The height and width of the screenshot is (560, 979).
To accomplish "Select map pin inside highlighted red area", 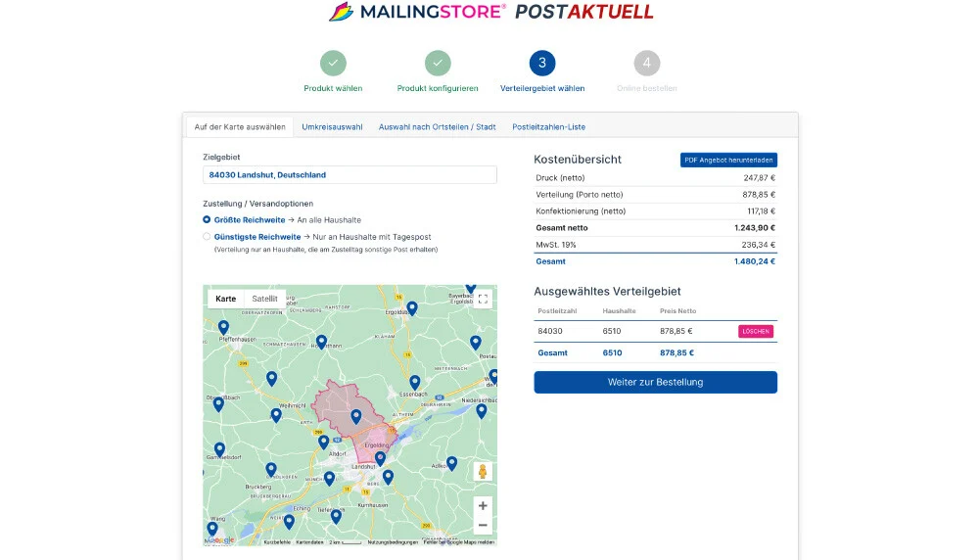I will 356,416.
